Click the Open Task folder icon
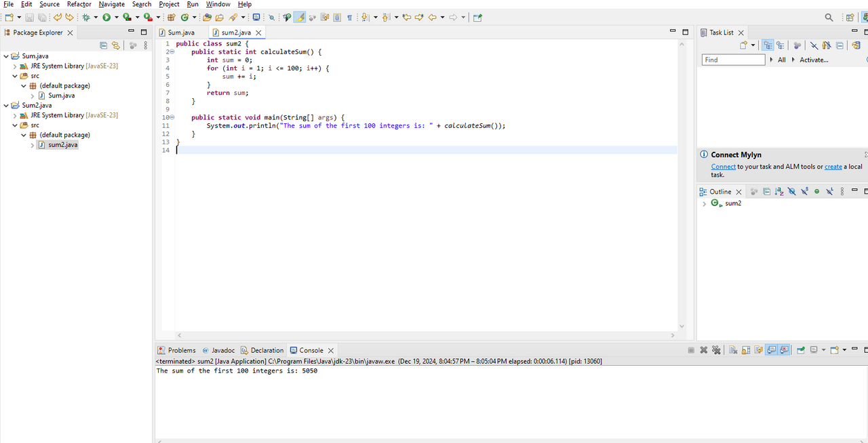The width and height of the screenshot is (868, 443). coord(220,18)
